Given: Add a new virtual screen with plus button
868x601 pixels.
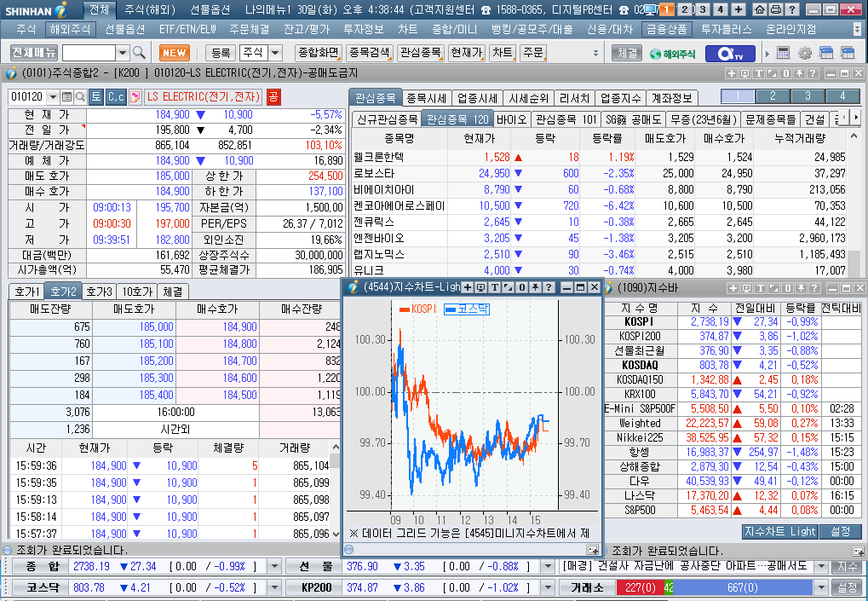Looking at the screenshot, I should point(739,9).
